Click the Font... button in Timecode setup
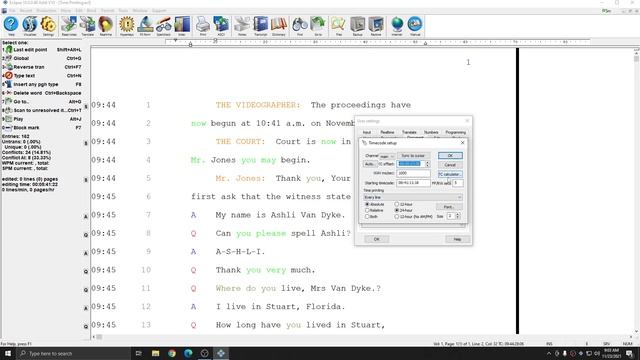The height and width of the screenshot is (360, 640). [449, 207]
